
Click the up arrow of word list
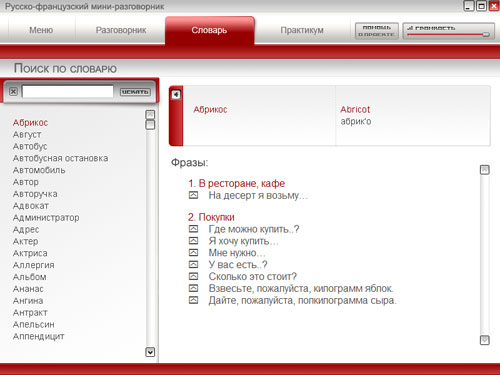(150, 115)
